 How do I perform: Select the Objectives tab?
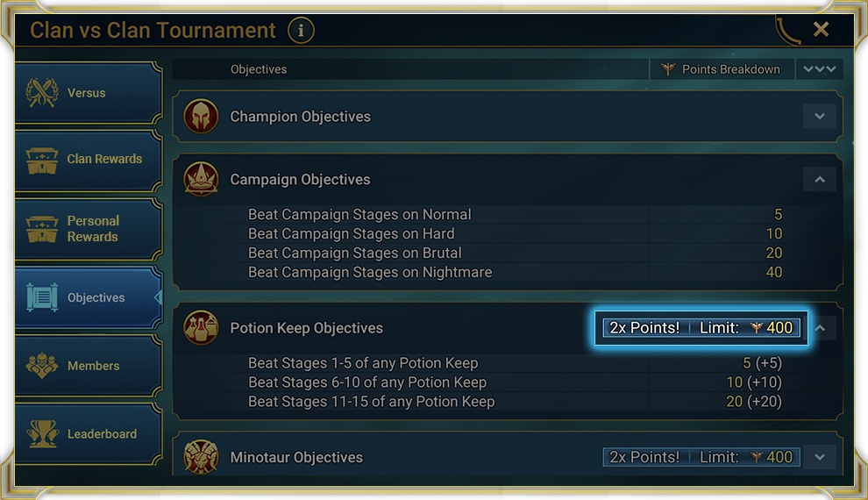pyautogui.click(x=88, y=297)
